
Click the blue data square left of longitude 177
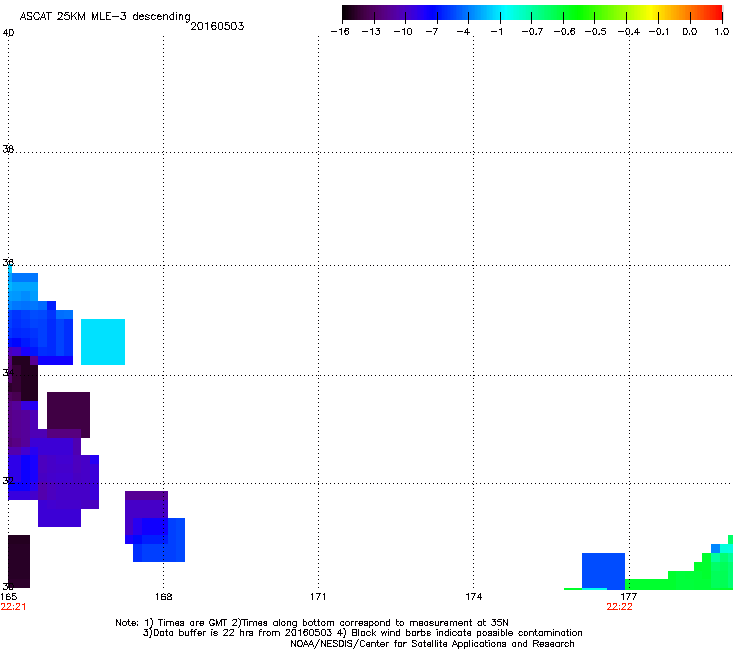coord(603,571)
